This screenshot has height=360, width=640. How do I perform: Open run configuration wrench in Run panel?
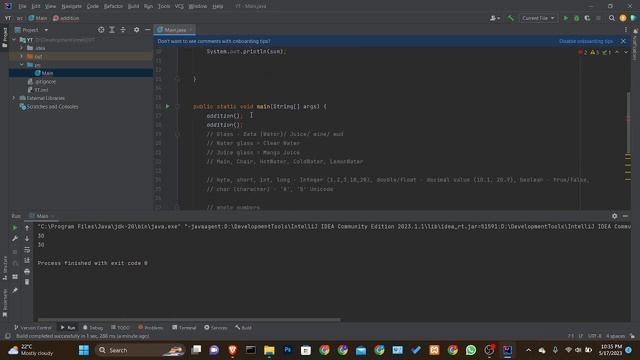coord(15,238)
